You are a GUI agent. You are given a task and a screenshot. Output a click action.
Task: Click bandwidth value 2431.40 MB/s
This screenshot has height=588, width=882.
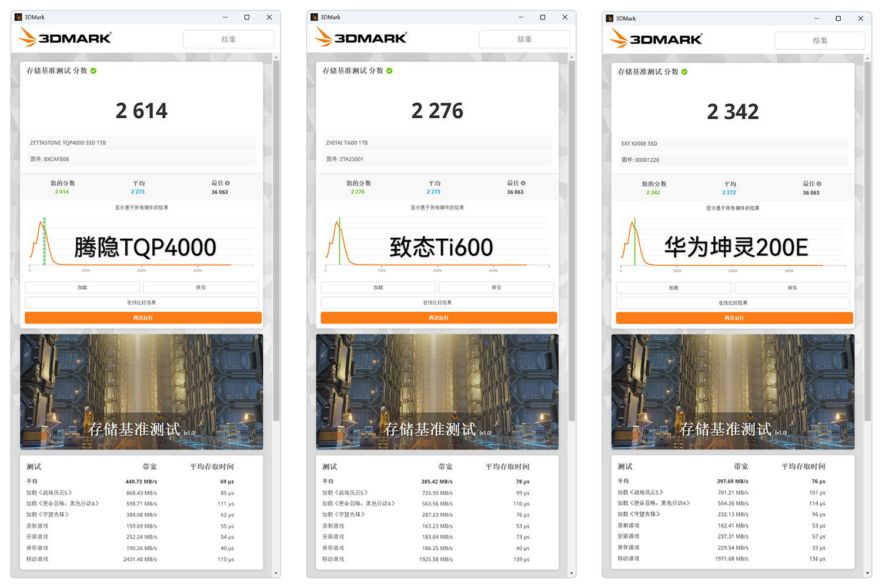click(140, 559)
